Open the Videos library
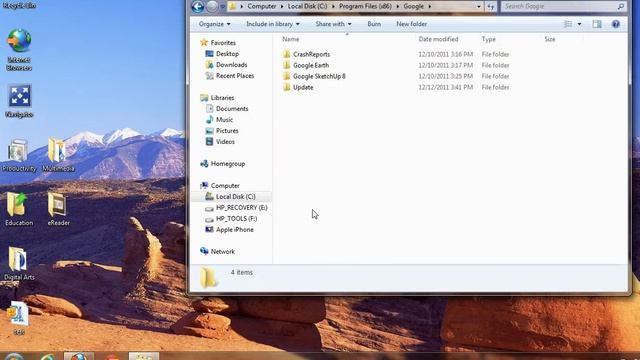The height and width of the screenshot is (360, 640). [225, 142]
